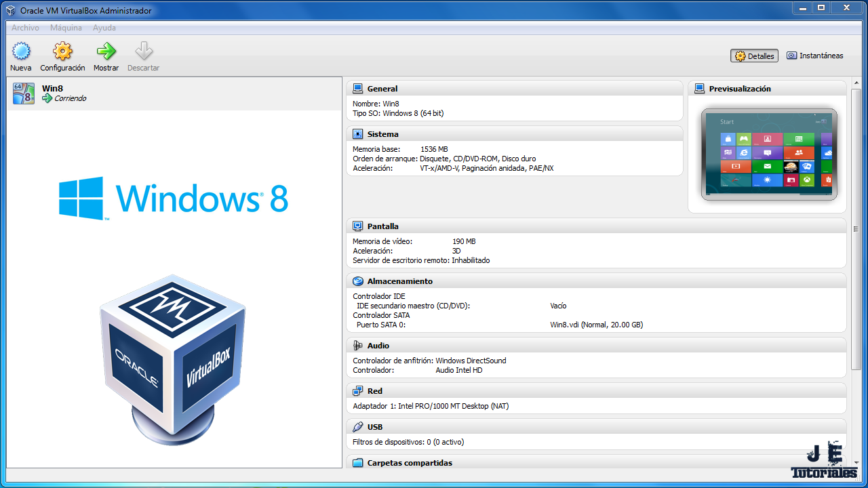The height and width of the screenshot is (488, 868).
Task: Click 'Win8.vdi (Normal, 20.00 GB)' disk value
Action: click(596, 325)
